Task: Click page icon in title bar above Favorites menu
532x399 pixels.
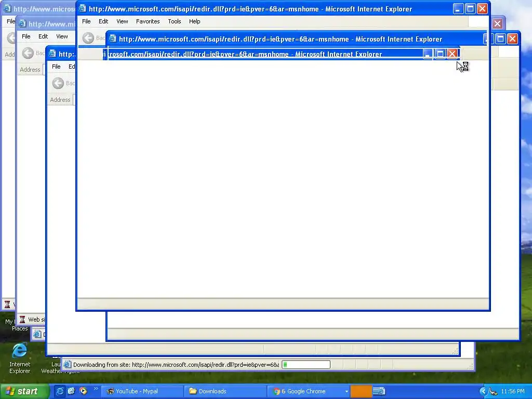Action: tap(82, 9)
